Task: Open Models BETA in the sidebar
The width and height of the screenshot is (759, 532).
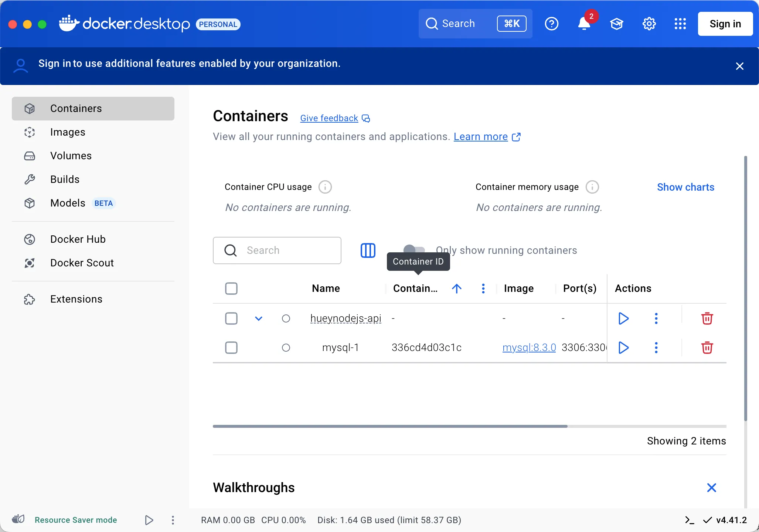Action: pyautogui.click(x=93, y=203)
